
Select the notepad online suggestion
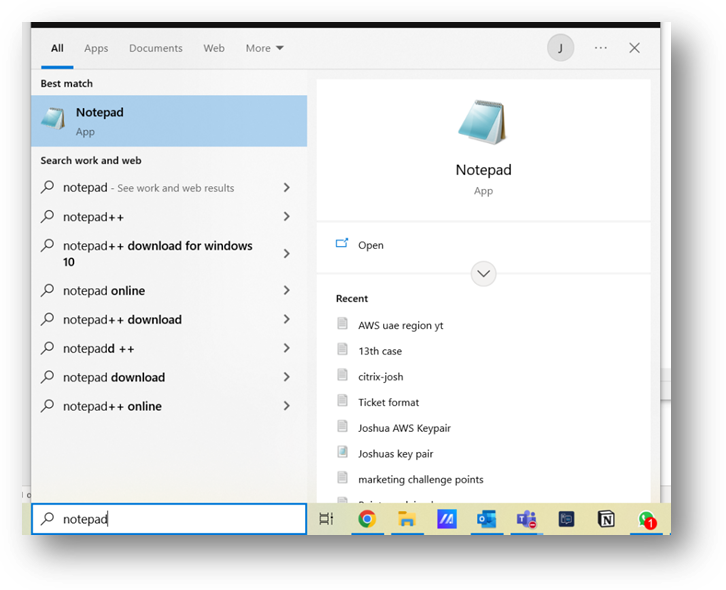tap(169, 290)
